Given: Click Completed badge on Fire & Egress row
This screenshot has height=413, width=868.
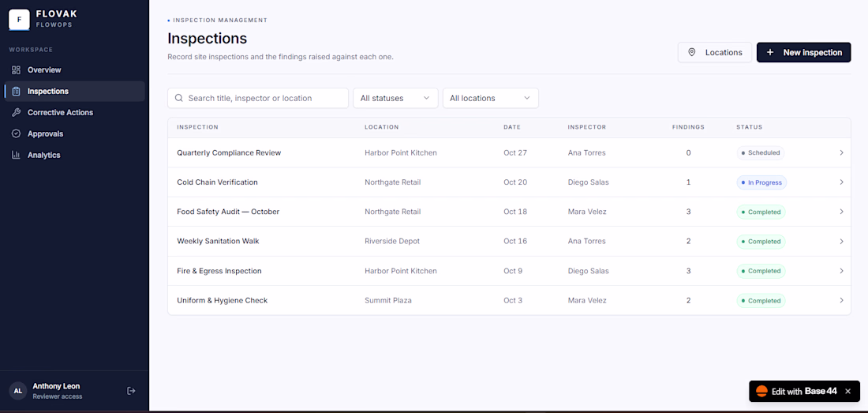Looking at the screenshot, I should tap(761, 271).
